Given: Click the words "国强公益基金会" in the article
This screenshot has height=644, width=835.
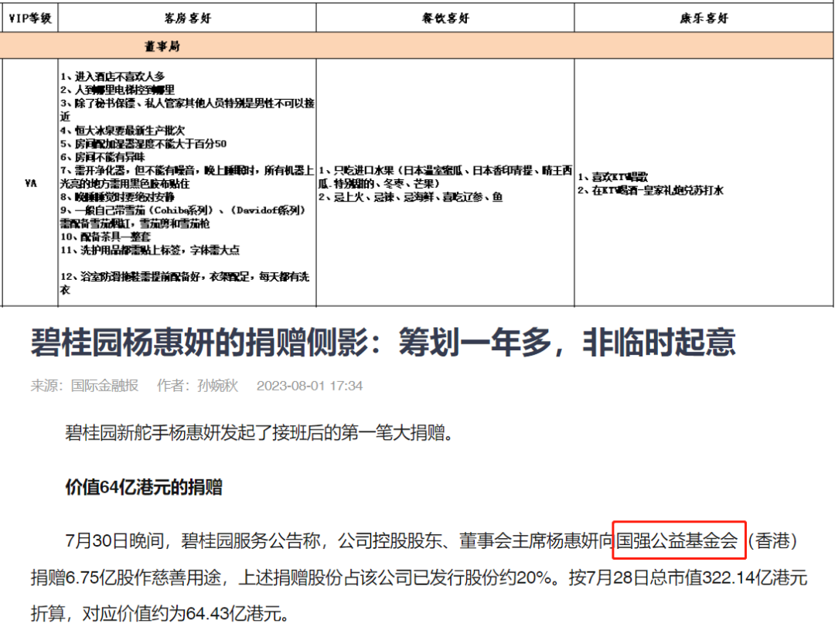Looking at the screenshot, I should coord(677,540).
